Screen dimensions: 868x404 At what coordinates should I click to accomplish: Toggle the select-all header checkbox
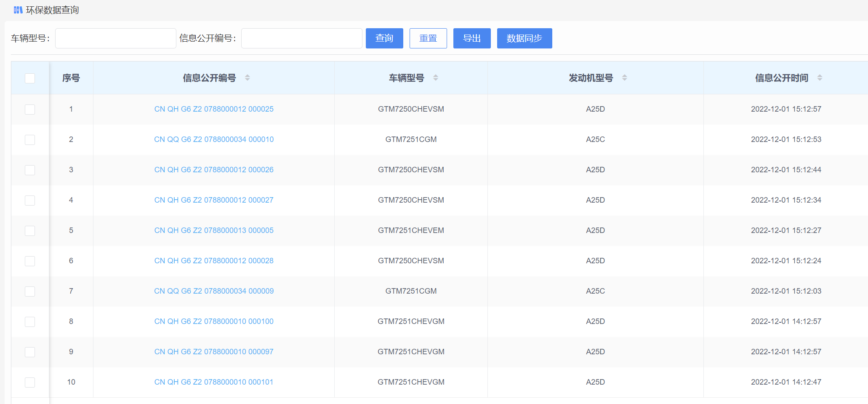coord(30,78)
